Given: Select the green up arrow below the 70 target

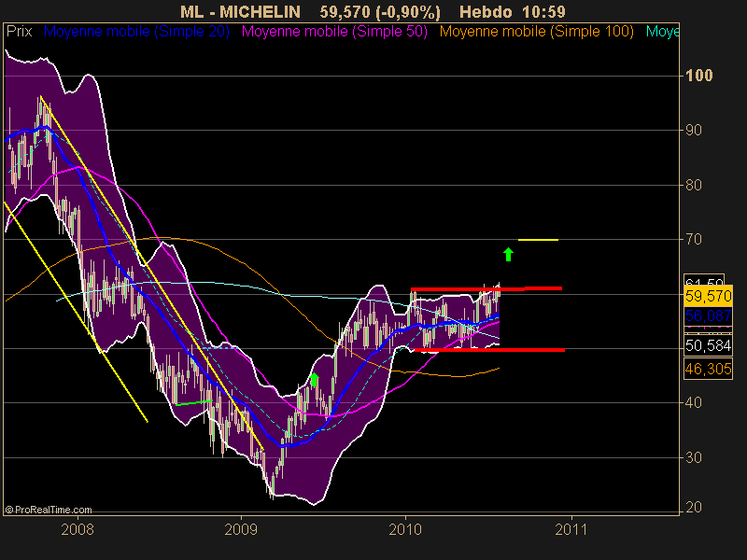Looking at the screenshot, I should [x=508, y=254].
